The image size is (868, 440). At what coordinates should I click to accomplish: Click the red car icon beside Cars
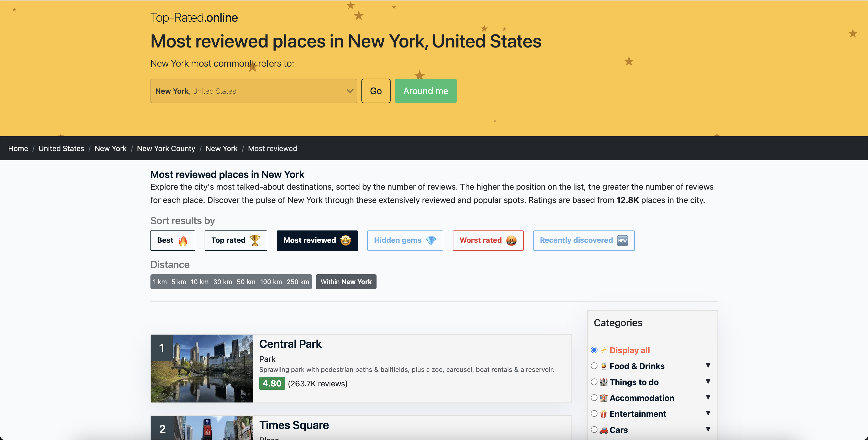(x=604, y=430)
